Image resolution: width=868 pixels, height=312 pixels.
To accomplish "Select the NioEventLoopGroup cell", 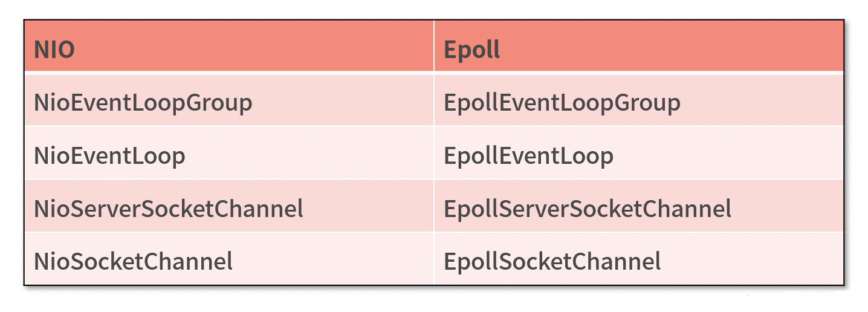I will (229, 100).
